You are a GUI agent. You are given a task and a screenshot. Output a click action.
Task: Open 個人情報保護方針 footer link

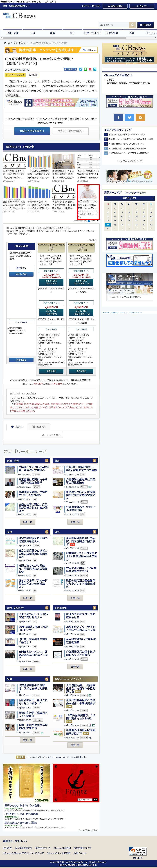point(24,848)
